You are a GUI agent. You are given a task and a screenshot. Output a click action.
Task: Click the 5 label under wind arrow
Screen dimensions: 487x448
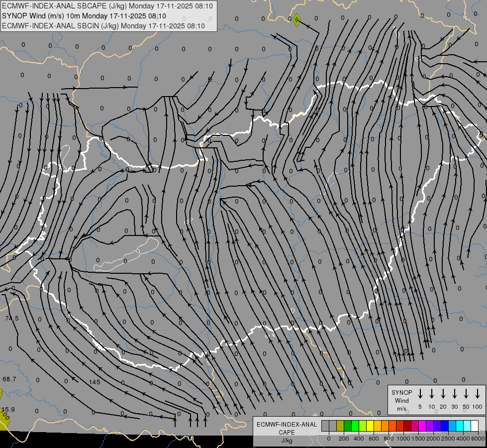click(420, 407)
